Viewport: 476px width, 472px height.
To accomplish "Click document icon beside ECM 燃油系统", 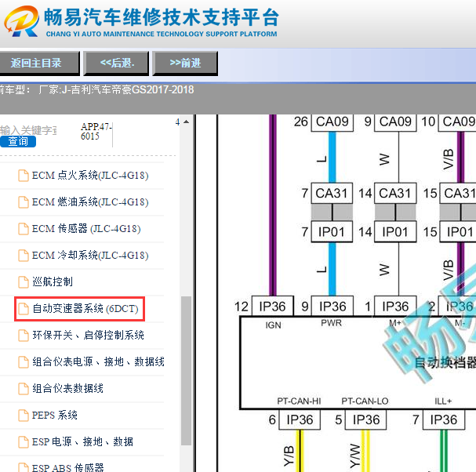I will [24, 202].
